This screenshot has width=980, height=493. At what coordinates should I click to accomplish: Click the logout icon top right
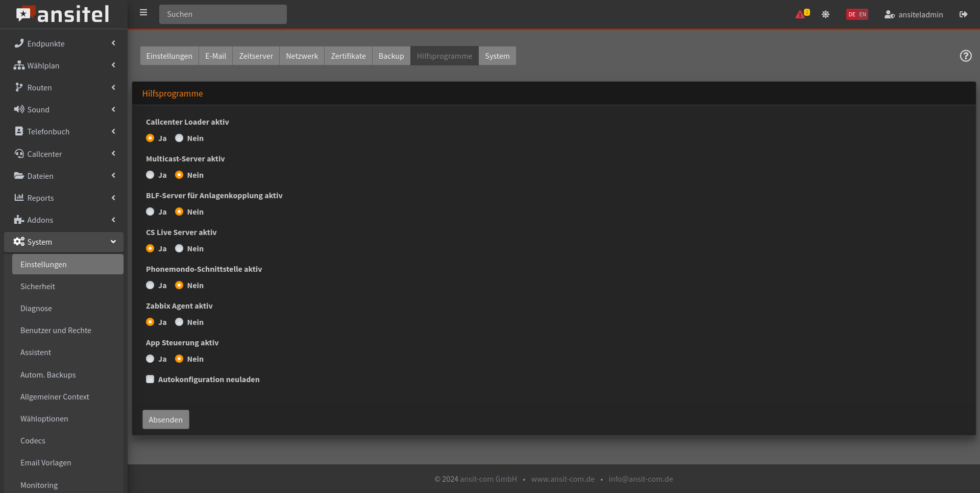pyautogui.click(x=964, y=14)
